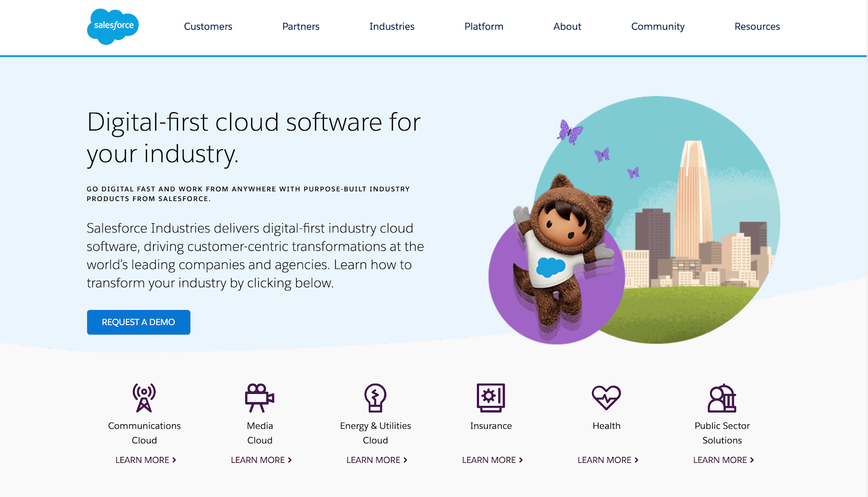The height and width of the screenshot is (497, 868).
Task: Click Learn More under Communications Cloud
Action: [x=145, y=460]
